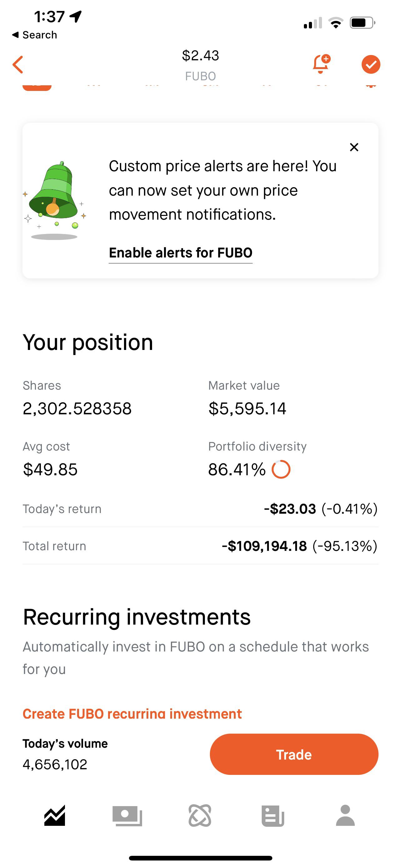Tap the price alert bell icon
The height and width of the screenshot is (868, 401).
[321, 64]
